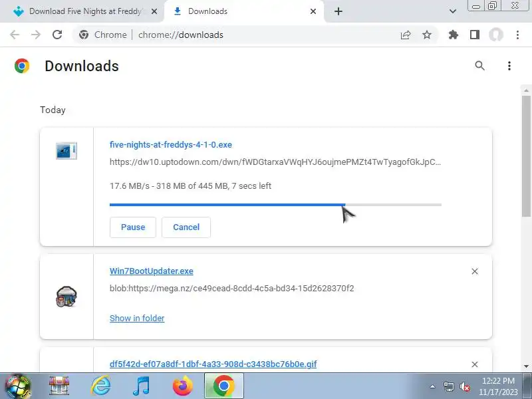Open the df5f42d gif file link
This screenshot has width=532, height=399.
coord(213,364)
